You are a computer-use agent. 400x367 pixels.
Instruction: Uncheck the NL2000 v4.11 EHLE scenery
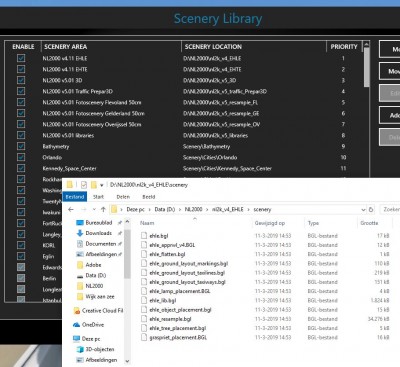(21, 58)
